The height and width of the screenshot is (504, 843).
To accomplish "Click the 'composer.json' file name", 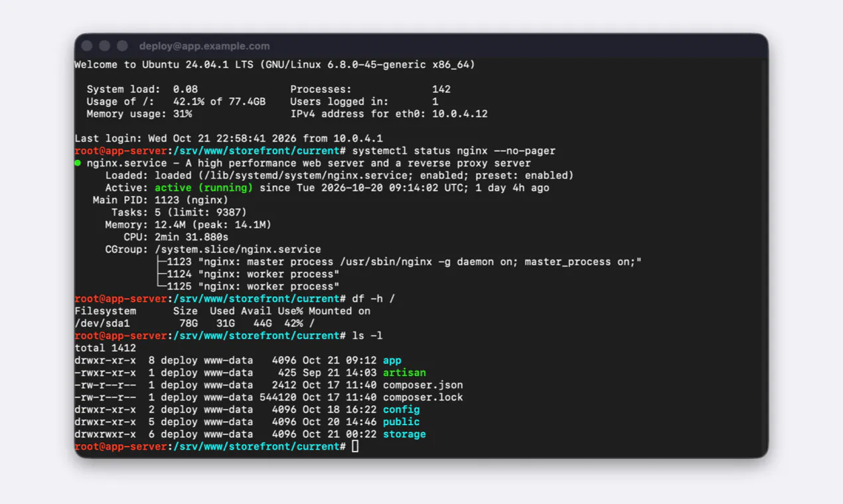I will point(423,385).
